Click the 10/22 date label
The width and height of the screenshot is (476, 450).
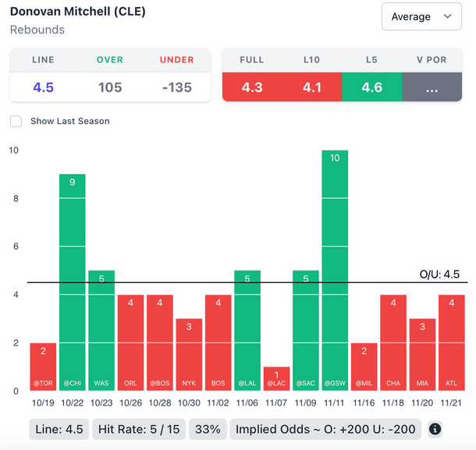pos(73,403)
